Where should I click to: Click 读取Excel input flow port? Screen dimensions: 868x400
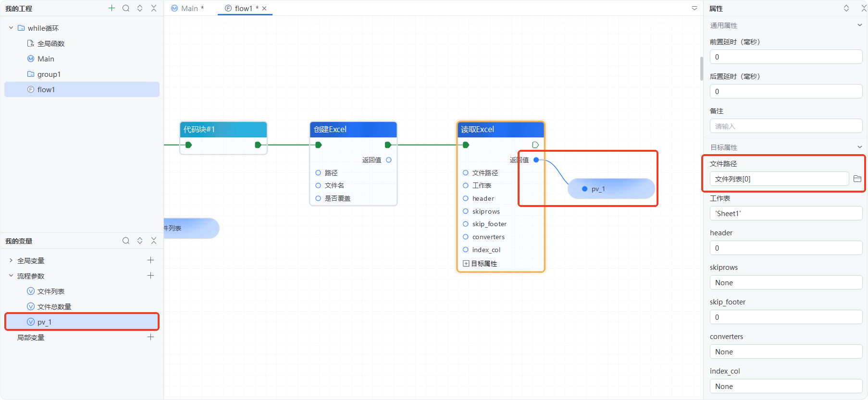click(466, 145)
